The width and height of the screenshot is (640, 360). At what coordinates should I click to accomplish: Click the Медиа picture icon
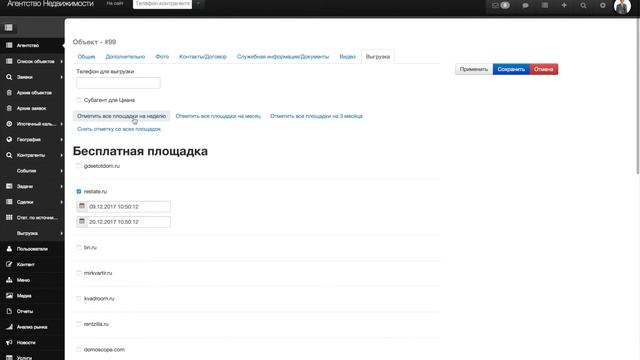tap(9, 296)
